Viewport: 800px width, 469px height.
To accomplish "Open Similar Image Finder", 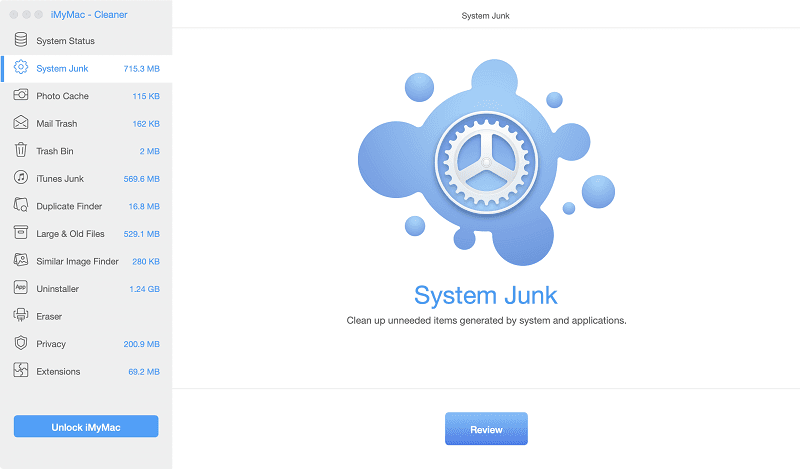I will coord(86,261).
